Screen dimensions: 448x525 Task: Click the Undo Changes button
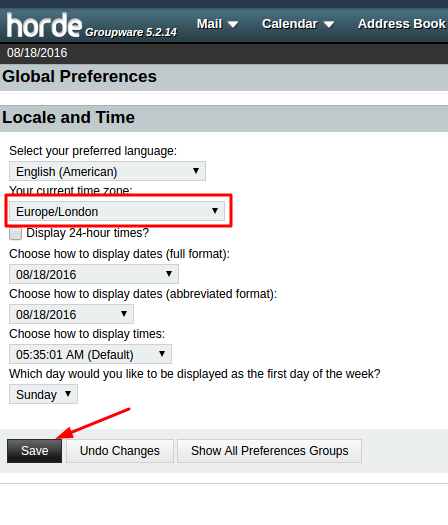120,451
